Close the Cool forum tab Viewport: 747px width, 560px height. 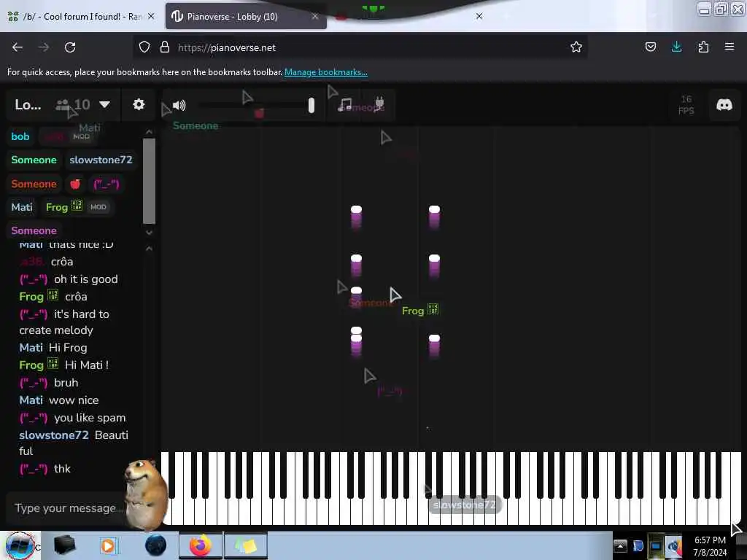tap(151, 16)
